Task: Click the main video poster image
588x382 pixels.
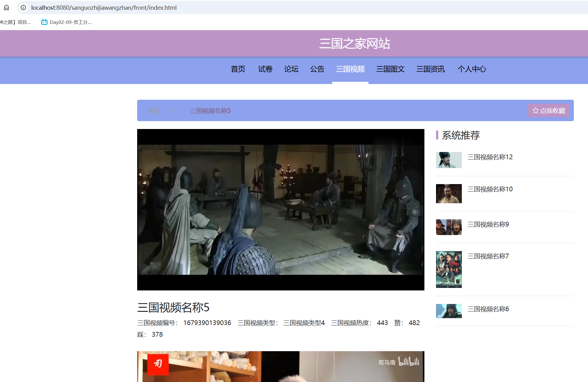Action: point(281,210)
